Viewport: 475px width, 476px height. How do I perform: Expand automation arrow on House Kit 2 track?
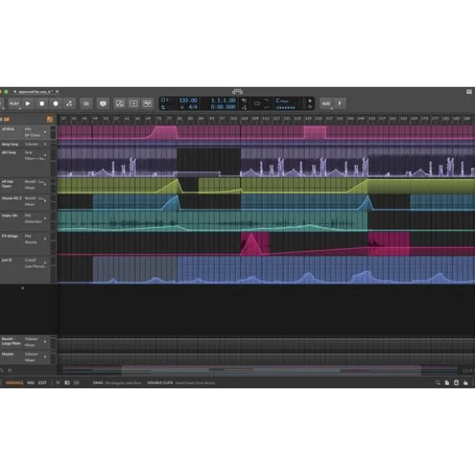(x=45, y=201)
